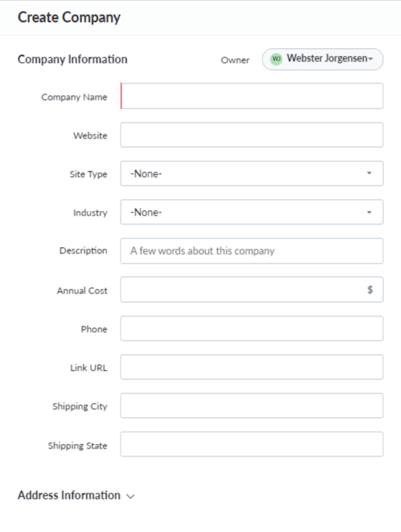Click into the Phone field

[x=251, y=328]
